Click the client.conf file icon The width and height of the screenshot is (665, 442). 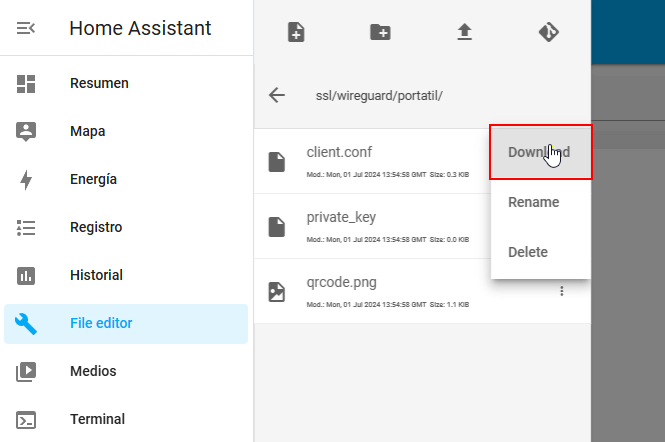click(x=277, y=162)
